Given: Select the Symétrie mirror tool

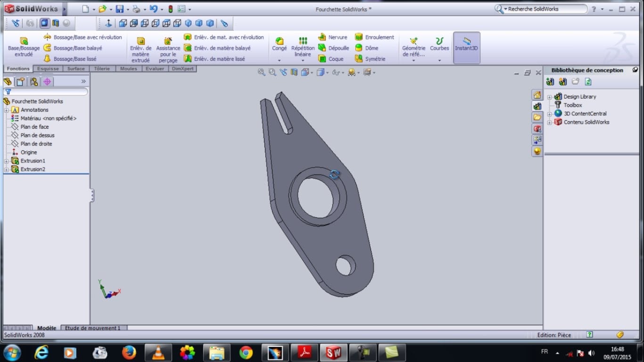Looking at the screenshot, I should [359, 59].
